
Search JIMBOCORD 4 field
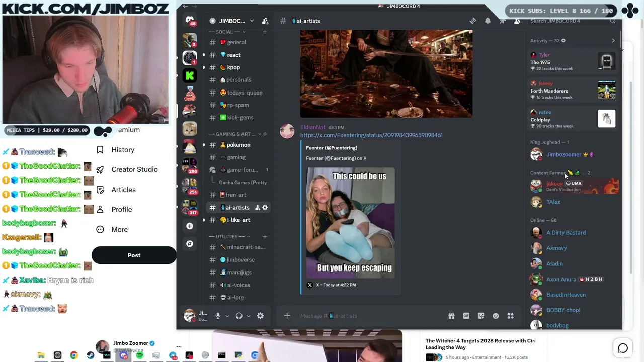[x=573, y=21]
